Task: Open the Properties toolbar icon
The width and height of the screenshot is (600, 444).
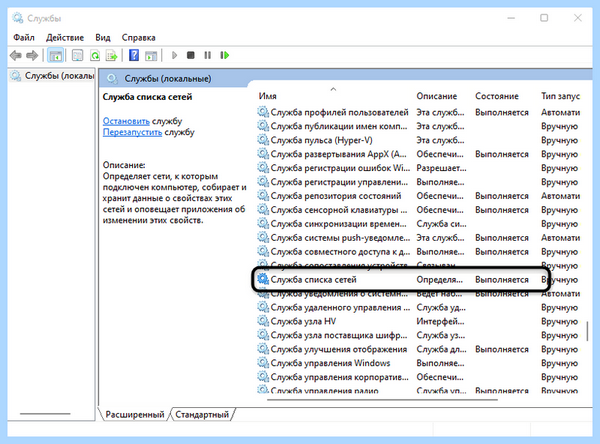Action: [x=78, y=56]
